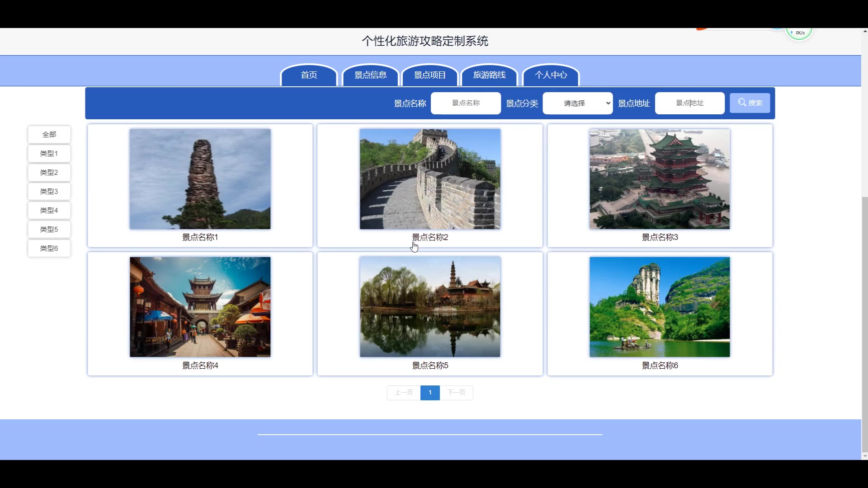
Task: Open the rock pillar photo 景点名称1
Action: pos(200,179)
